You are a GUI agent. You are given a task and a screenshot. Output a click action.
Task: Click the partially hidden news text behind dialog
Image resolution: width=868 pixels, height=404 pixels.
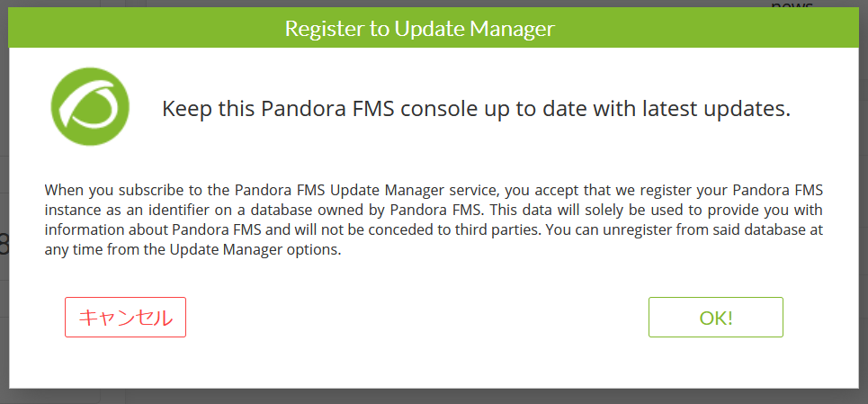coord(791,5)
